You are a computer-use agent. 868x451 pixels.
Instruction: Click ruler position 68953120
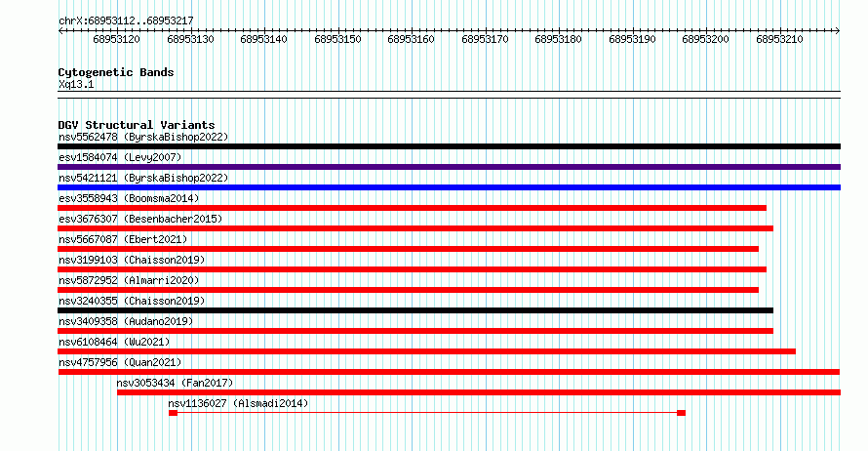tap(117, 39)
